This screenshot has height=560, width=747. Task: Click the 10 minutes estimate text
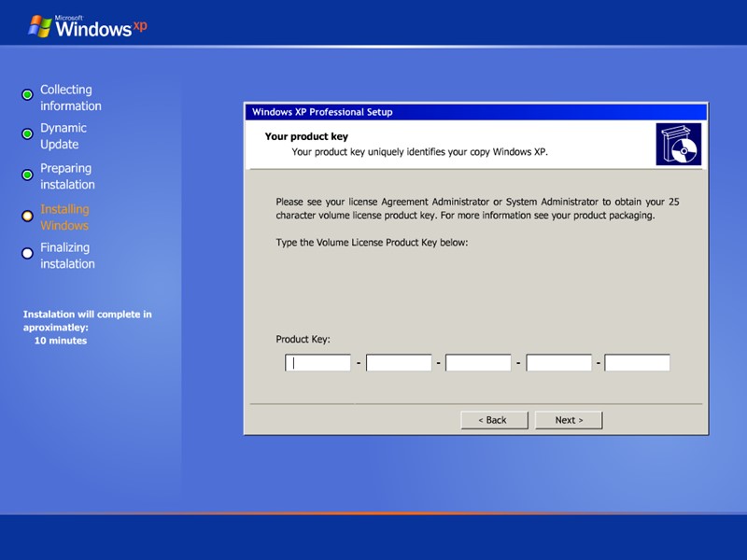tap(61, 341)
